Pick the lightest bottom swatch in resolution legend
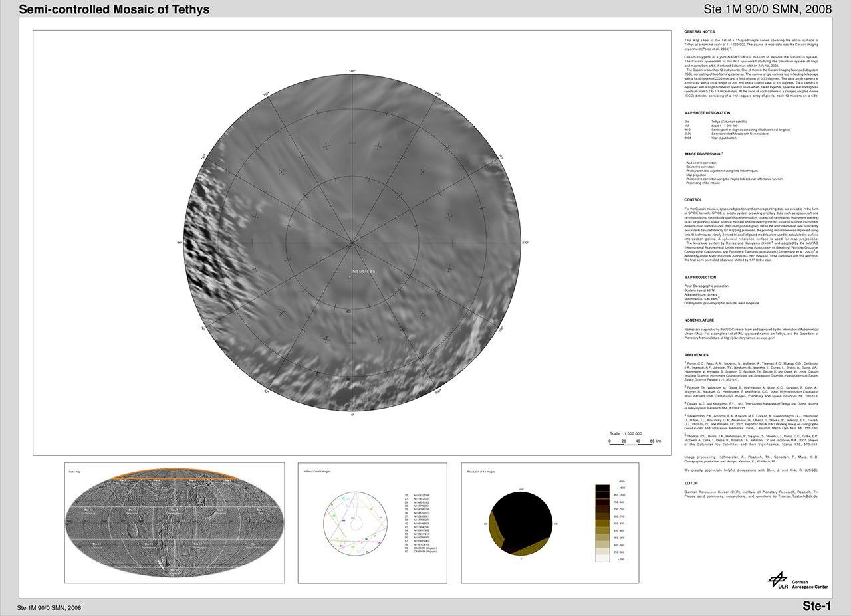851x616 pixels. pos(601,559)
